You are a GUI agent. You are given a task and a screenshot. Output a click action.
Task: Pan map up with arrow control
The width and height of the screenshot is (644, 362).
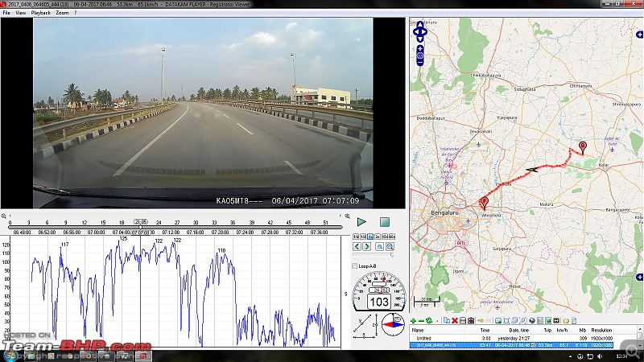point(419,25)
